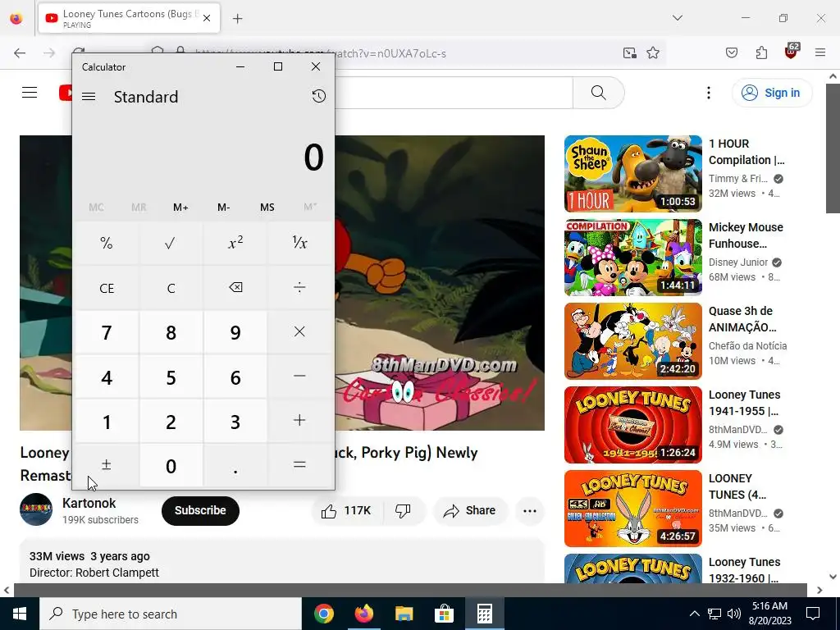Open Pocket save icon in Firefox
The height and width of the screenshot is (630, 840).
tap(731, 52)
